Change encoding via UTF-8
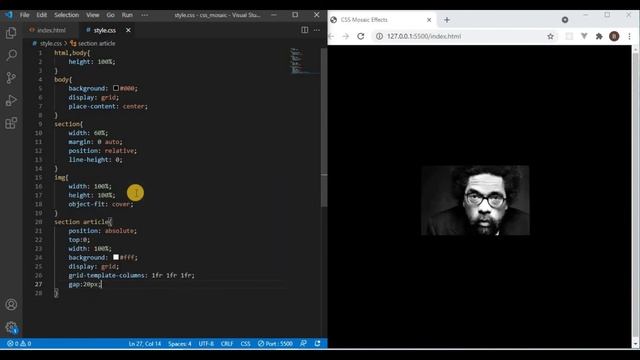 point(206,344)
